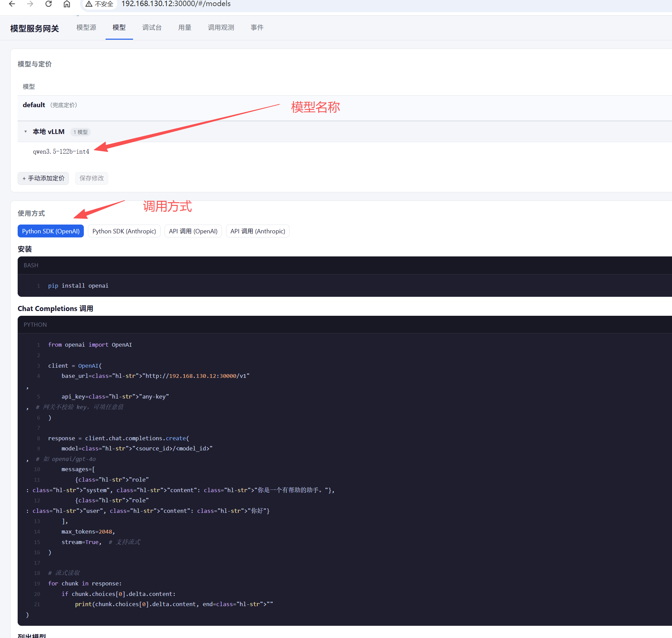
Task: Click the address bar URL 192.168.130.12:30000
Action: [176, 4]
